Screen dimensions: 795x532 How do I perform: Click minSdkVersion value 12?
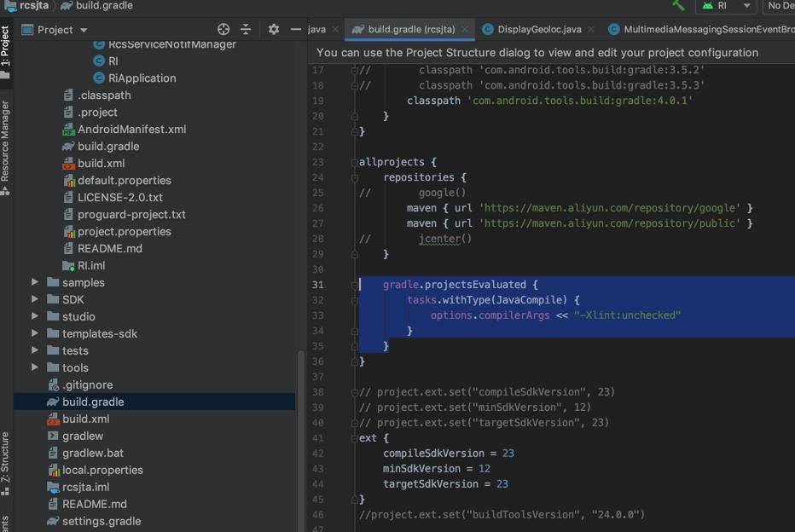point(485,469)
